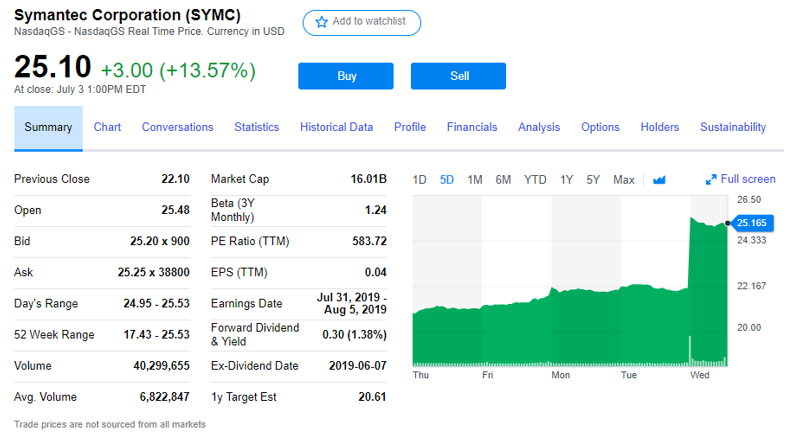The image size is (794, 443).
Task: Open the Historical Data tab
Action: [x=336, y=127]
